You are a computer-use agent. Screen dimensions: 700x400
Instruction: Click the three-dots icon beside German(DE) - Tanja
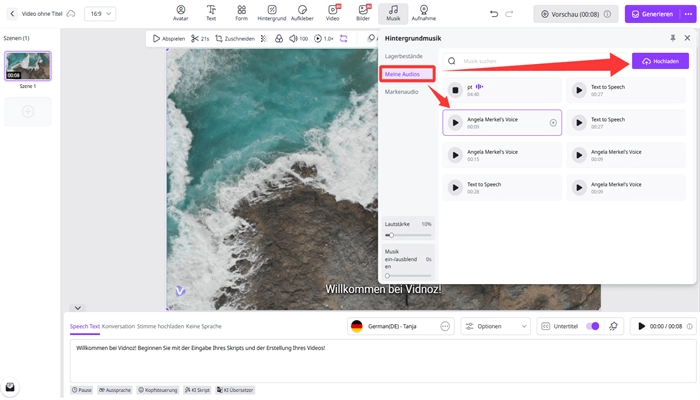[x=445, y=326]
